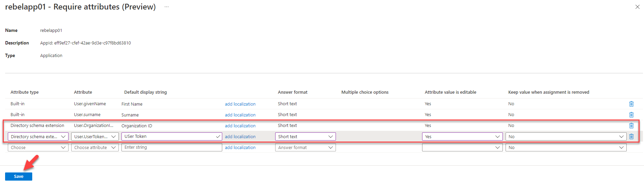Click add localization for Organization ID

click(240, 126)
